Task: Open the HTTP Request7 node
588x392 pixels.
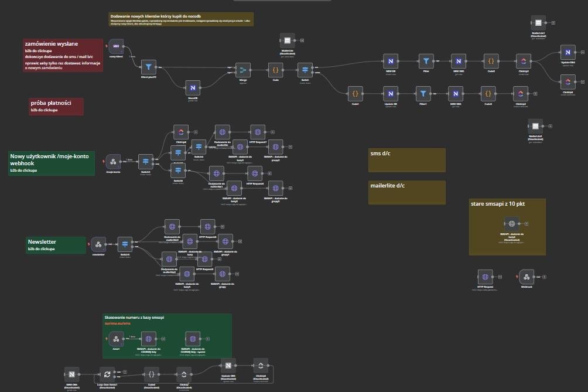Action: (258, 132)
